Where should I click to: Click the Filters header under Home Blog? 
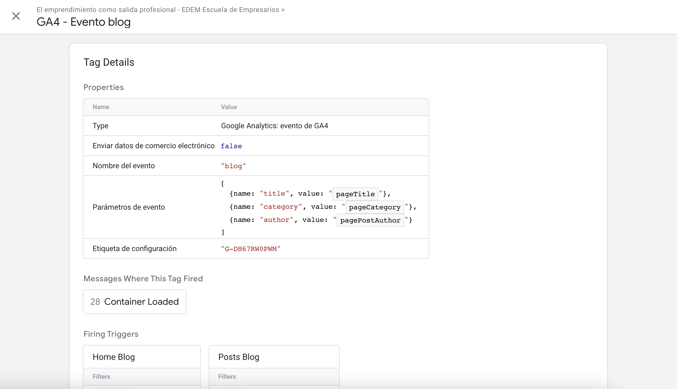pyautogui.click(x=101, y=376)
